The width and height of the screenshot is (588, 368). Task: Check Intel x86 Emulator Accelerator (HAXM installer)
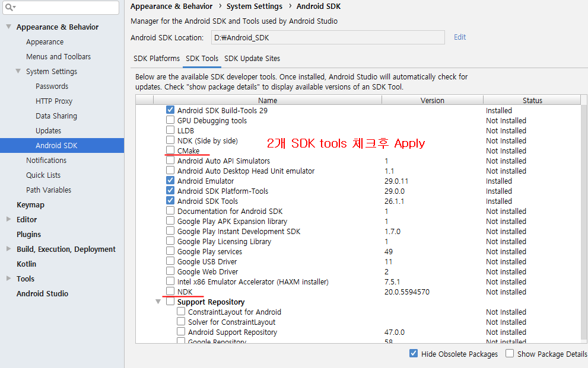[x=170, y=281]
